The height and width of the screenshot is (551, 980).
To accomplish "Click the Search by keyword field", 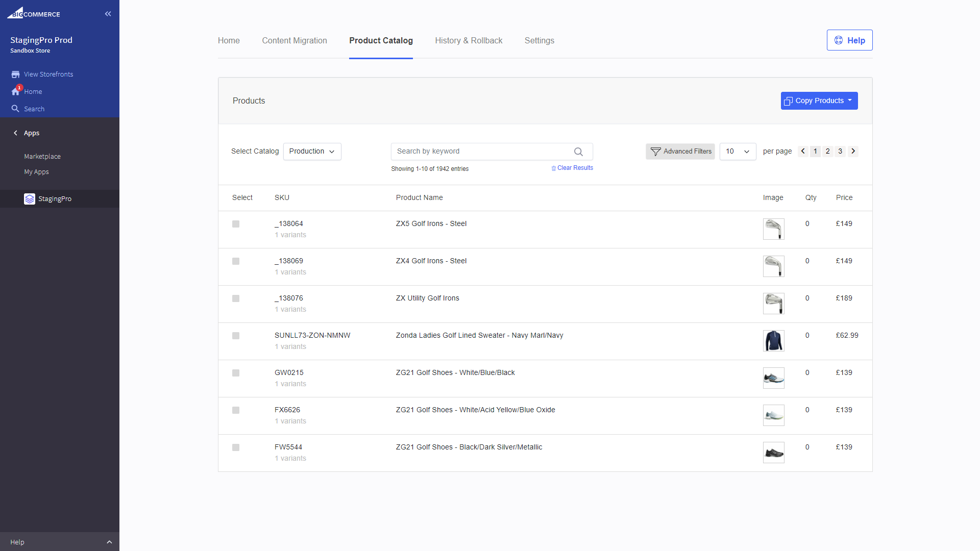I will 492,152.
